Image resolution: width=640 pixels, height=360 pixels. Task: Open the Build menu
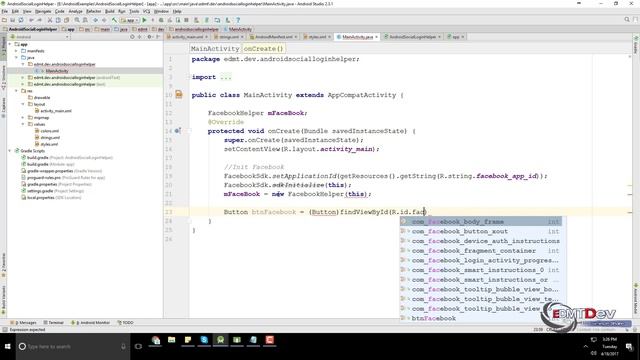pos(110,11)
